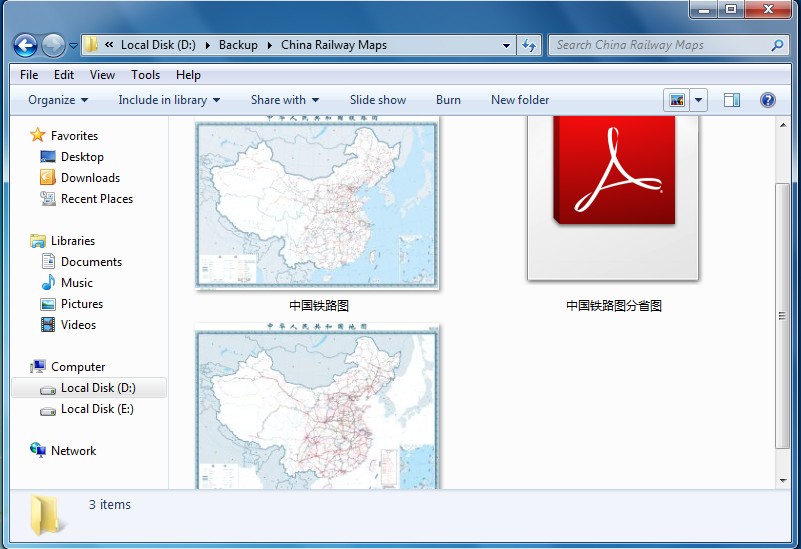This screenshot has height=549, width=801.
Task: Select the 中国铁路图分省图 PDF file thumbnail
Action: 613,198
